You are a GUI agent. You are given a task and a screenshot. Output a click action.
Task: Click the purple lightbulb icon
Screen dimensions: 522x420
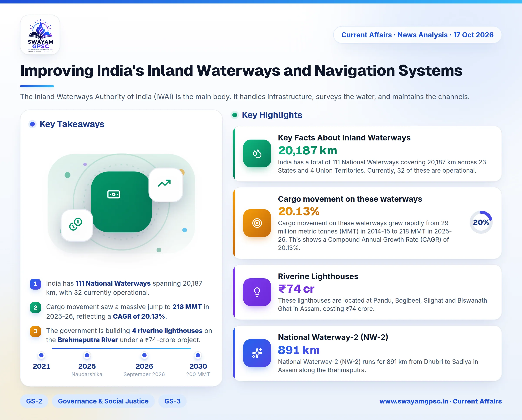[x=257, y=292]
